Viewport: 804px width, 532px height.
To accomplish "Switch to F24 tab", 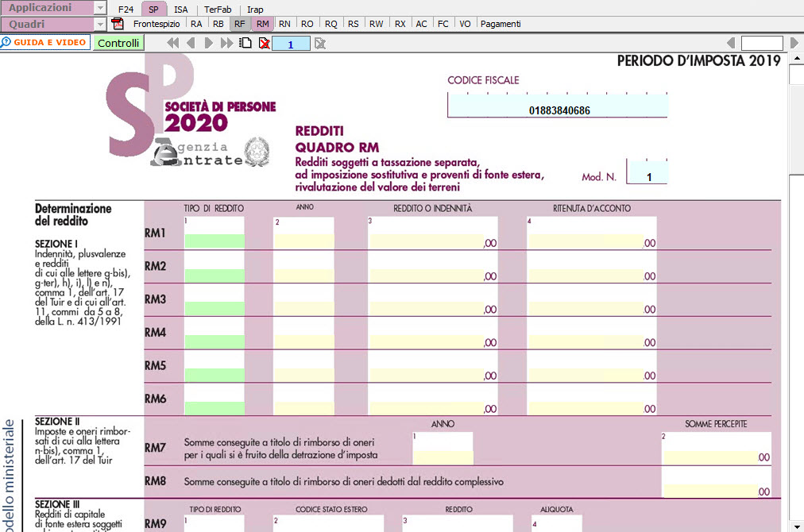I will point(126,10).
